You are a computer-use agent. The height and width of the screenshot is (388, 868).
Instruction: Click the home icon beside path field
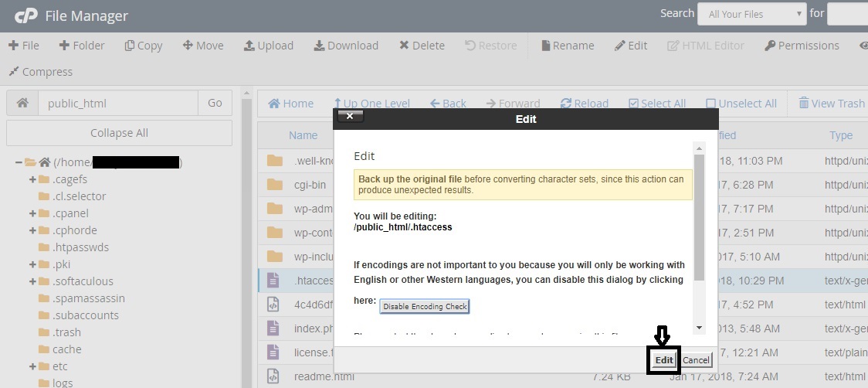22,103
